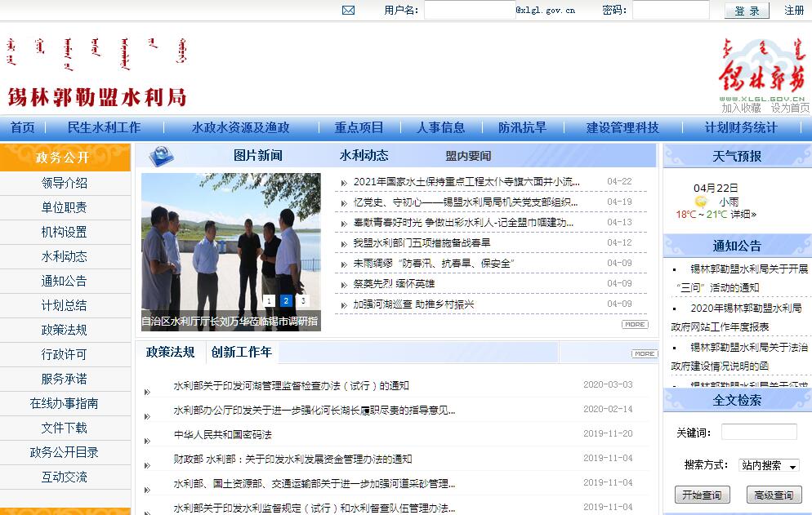Click the 关键词 search input field
The image size is (812, 515).
pyautogui.click(x=758, y=433)
